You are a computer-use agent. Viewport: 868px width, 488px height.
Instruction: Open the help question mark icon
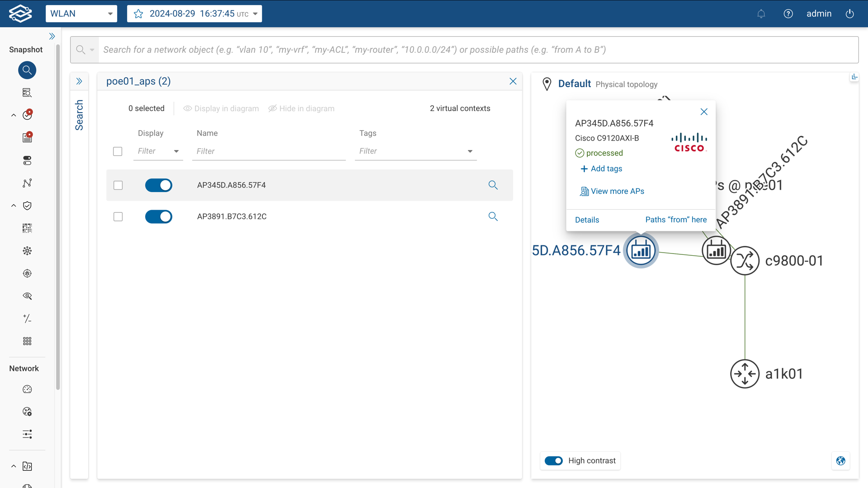tap(788, 14)
